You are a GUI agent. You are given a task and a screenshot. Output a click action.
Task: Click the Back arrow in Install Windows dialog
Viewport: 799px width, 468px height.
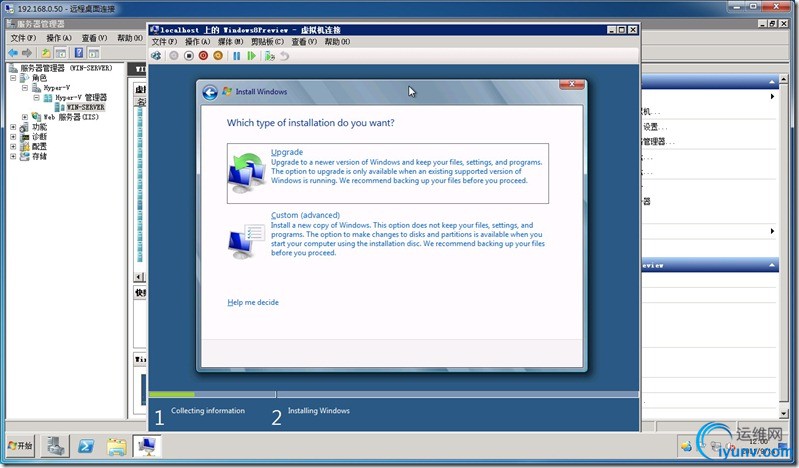210,92
